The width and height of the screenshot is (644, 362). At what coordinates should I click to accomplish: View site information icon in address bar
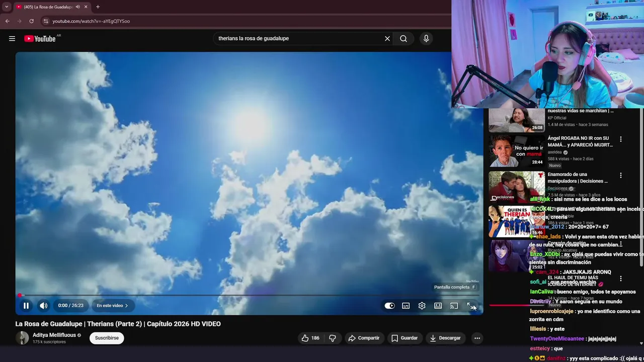46,21
